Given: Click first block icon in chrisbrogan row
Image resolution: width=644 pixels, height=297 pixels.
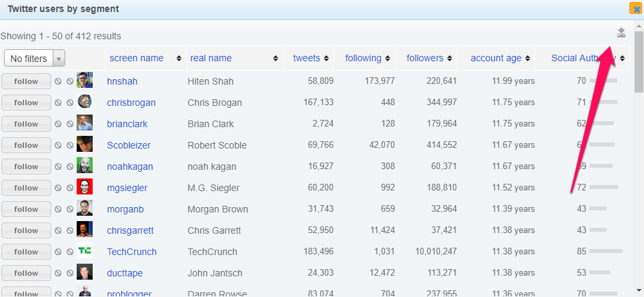Looking at the screenshot, I should [x=58, y=103].
